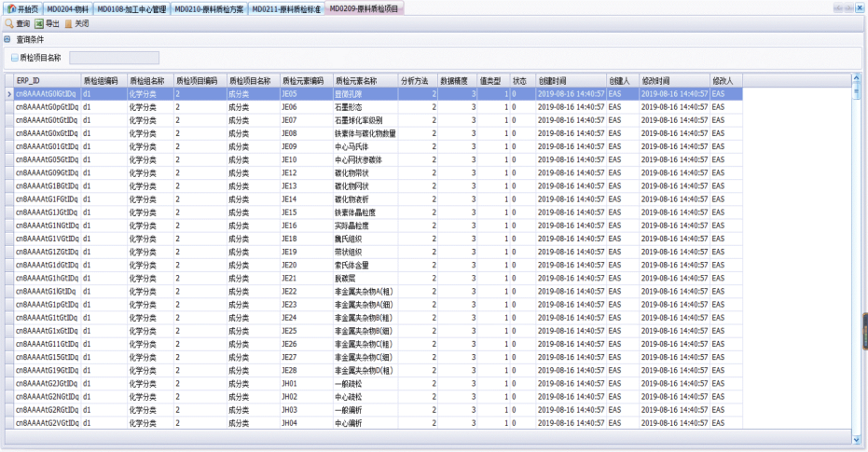Switch to the MD0204-物料 tab
The height and width of the screenshot is (452, 868).
point(67,8)
